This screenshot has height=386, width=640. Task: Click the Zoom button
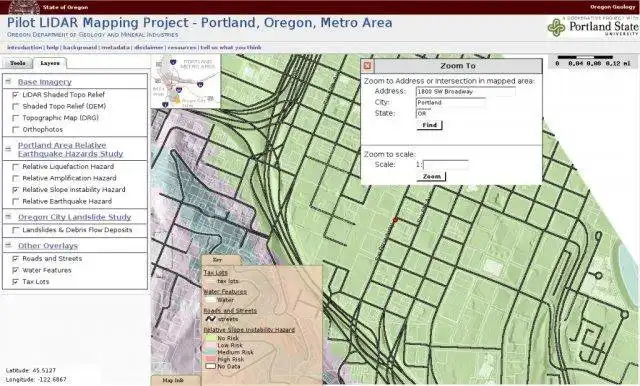[431, 177]
